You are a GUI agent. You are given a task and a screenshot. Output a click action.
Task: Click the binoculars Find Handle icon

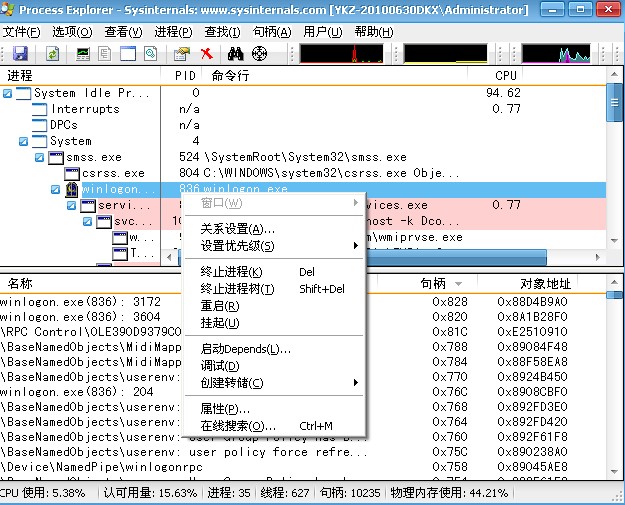click(236, 53)
